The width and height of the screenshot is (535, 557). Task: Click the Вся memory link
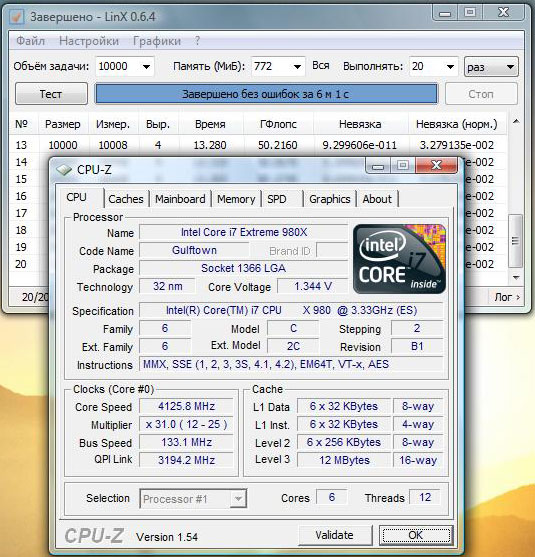click(320, 66)
